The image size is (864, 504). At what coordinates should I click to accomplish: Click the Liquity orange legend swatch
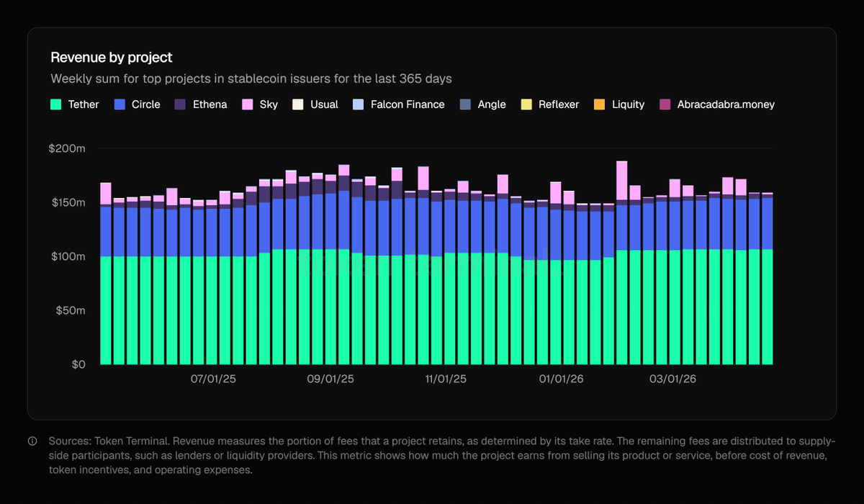600,104
